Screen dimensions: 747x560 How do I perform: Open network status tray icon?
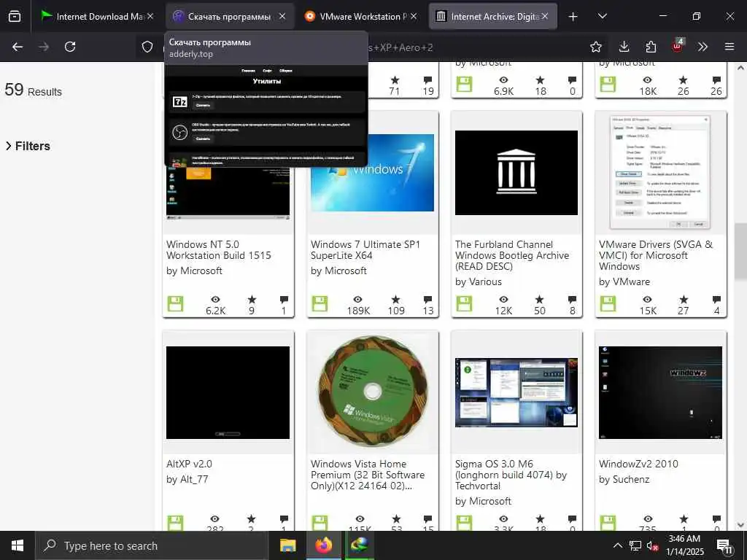click(x=635, y=545)
